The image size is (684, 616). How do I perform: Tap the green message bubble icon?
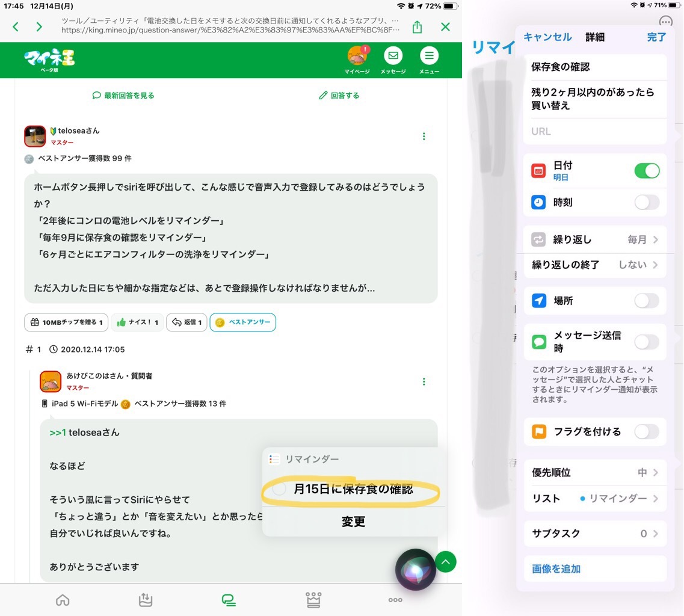coord(539,342)
